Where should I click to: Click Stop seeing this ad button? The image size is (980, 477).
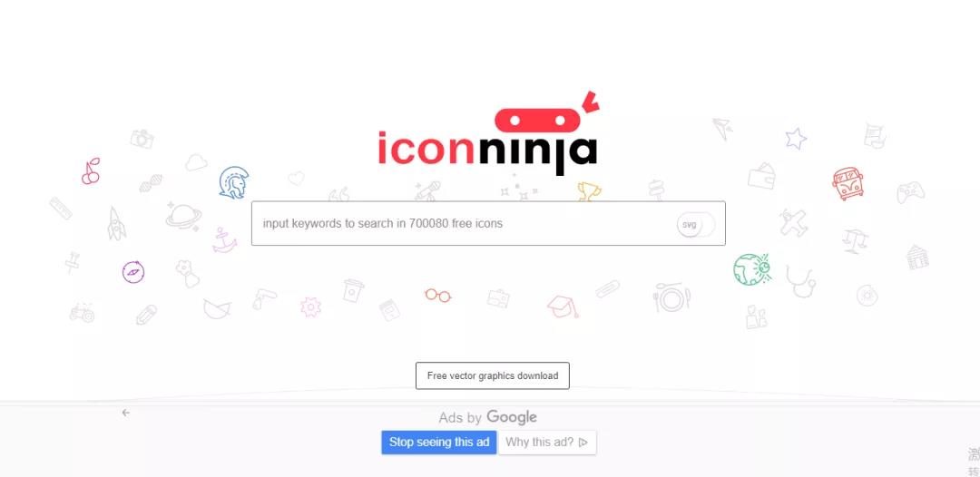point(439,442)
